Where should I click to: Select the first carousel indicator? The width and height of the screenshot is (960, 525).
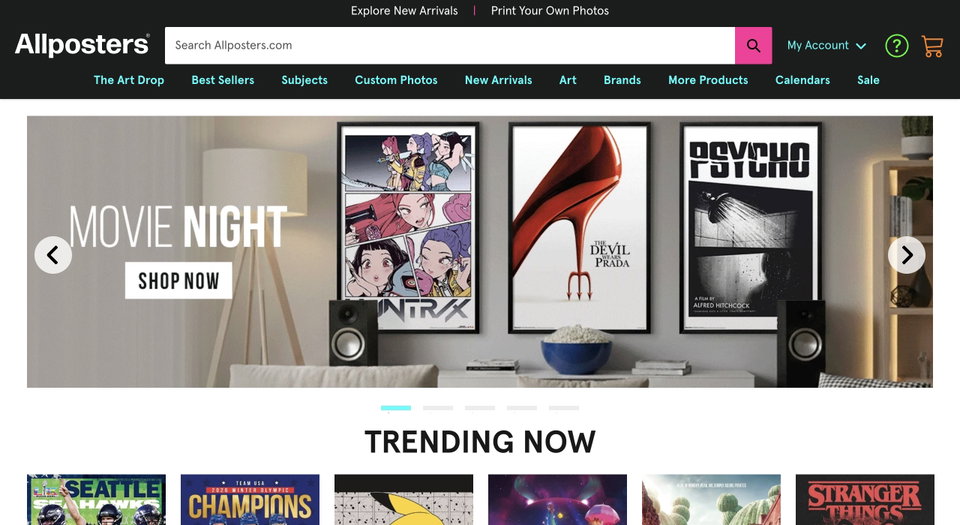(x=396, y=408)
